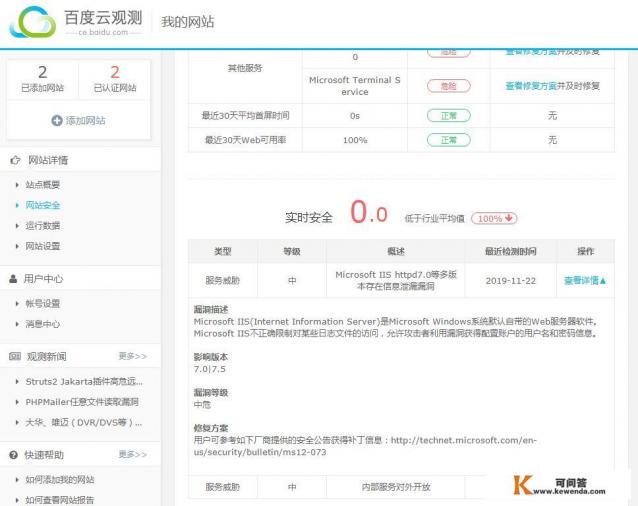The image size is (638, 506).
Task: Collapse details via 查看详情▲ link
Action: click(x=585, y=280)
